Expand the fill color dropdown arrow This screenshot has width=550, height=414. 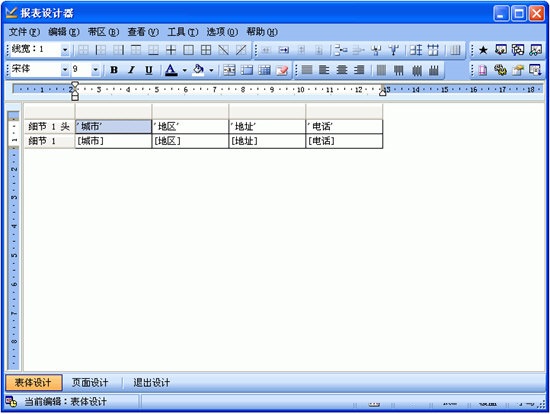coord(211,70)
